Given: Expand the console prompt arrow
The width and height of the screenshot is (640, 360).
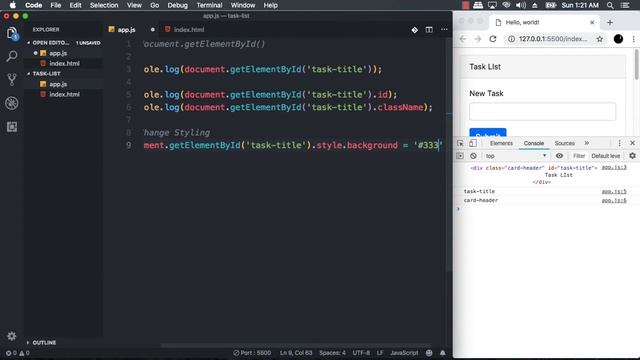Looking at the screenshot, I should click(458, 209).
